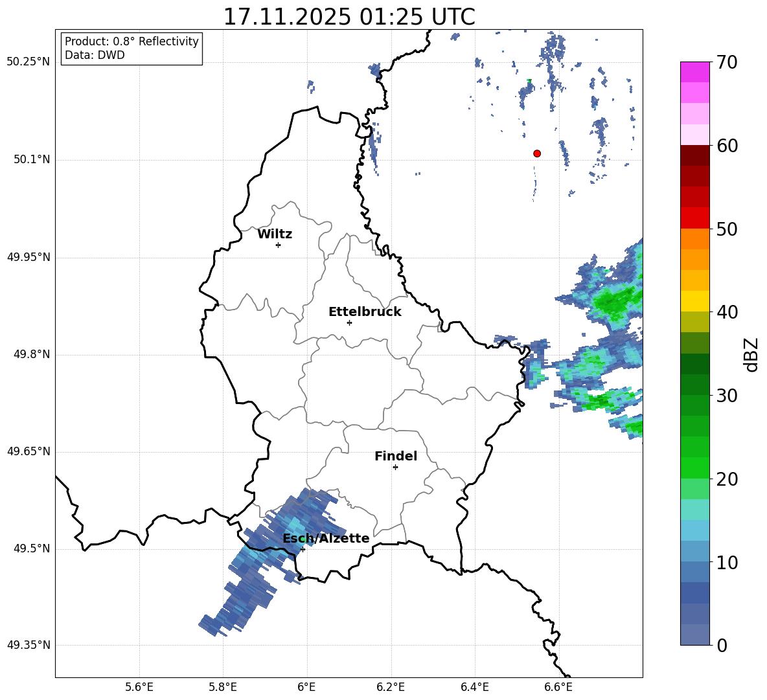Click the dBZ colorbar axis label
The image size is (767, 700).
click(751, 354)
